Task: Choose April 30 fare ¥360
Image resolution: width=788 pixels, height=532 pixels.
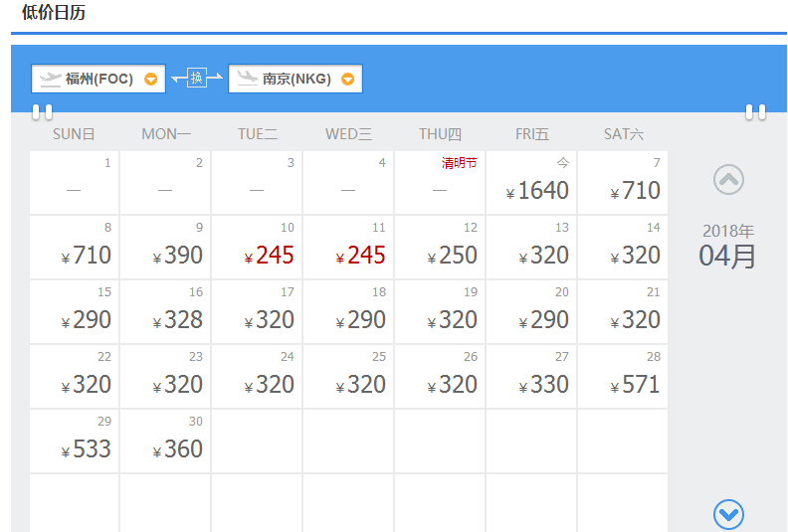Action: click(165, 442)
